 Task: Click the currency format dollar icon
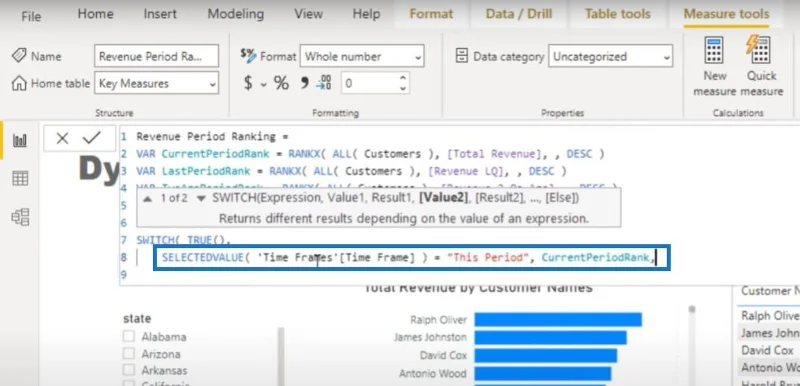coord(248,83)
